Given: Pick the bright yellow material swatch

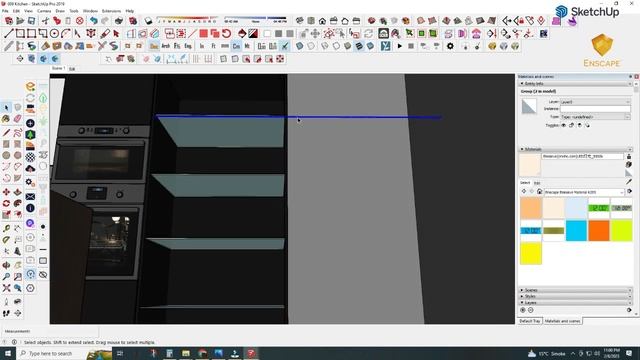Looking at the screenshot, I should point(531,253).
